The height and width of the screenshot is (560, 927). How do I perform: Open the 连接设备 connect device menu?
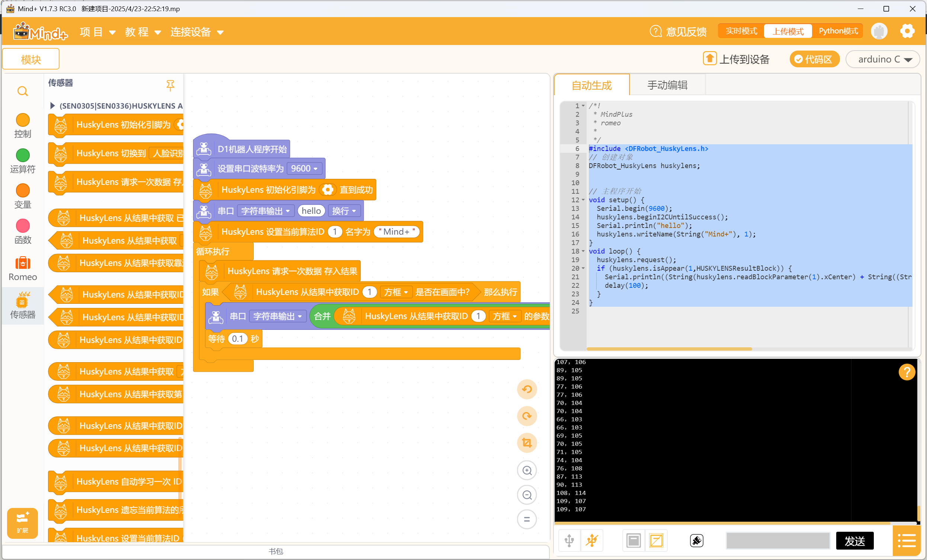coord(197,32)
